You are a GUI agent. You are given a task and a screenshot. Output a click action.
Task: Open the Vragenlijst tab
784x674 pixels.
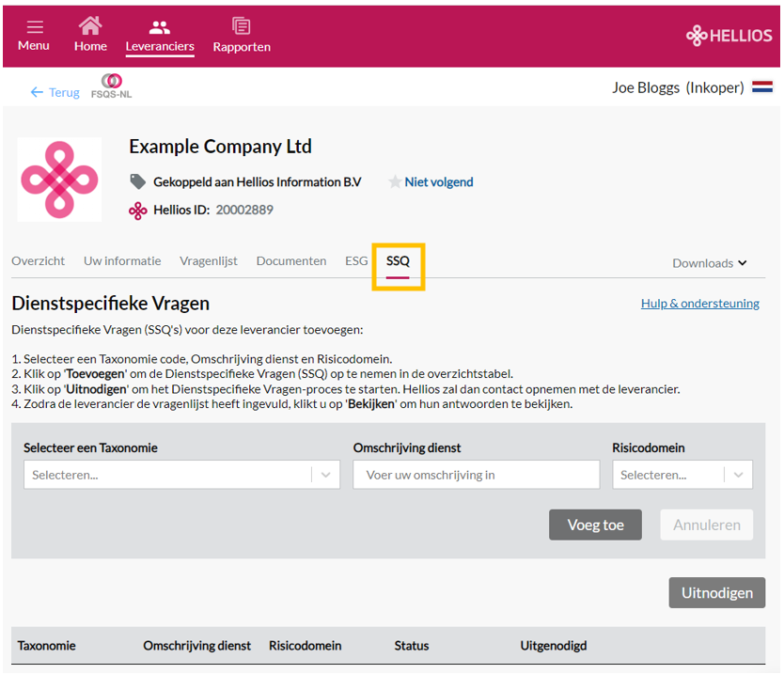(209, 261)
